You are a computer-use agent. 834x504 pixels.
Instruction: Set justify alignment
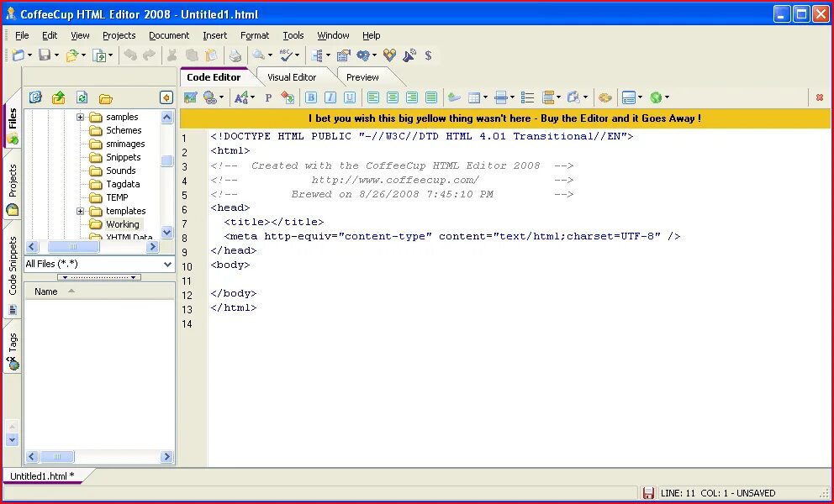pyautogui.click(x=431, y=97)
